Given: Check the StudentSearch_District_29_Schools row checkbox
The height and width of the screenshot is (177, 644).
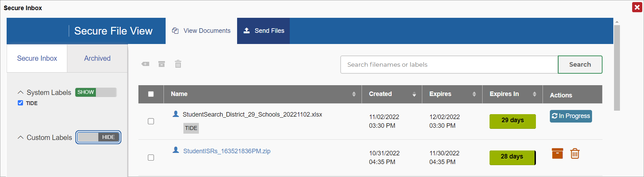Looking at the screenshot, I should (151, 121).
